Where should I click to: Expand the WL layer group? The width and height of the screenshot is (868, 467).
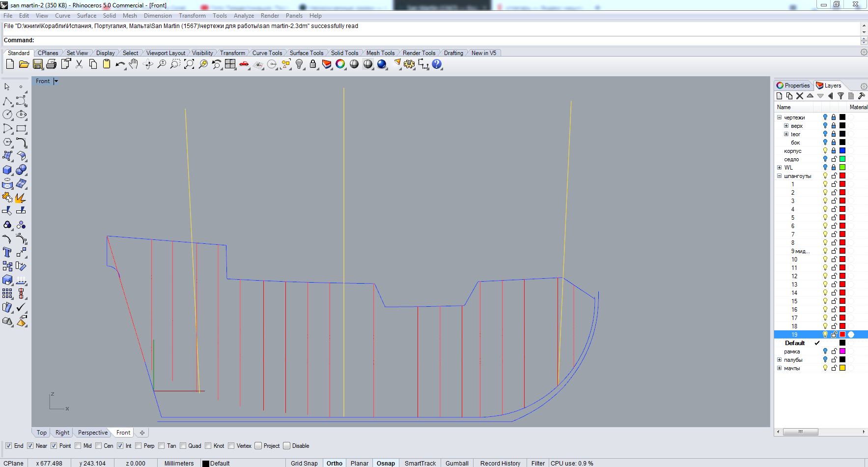coord(779,168)
